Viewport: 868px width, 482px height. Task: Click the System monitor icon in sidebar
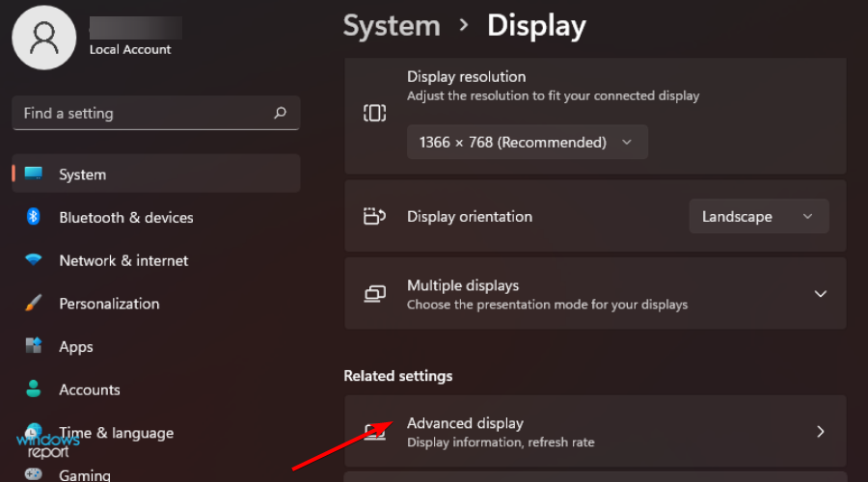click(34, 174)
